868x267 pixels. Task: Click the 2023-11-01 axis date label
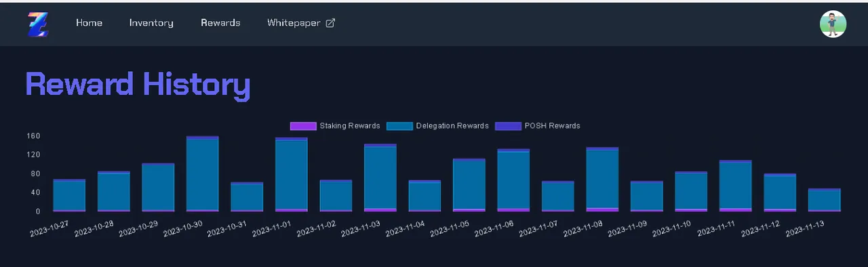coord(271,228)
